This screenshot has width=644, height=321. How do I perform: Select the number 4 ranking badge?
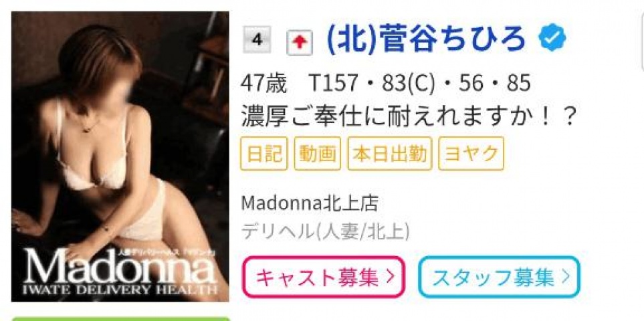tap(257, 40)
